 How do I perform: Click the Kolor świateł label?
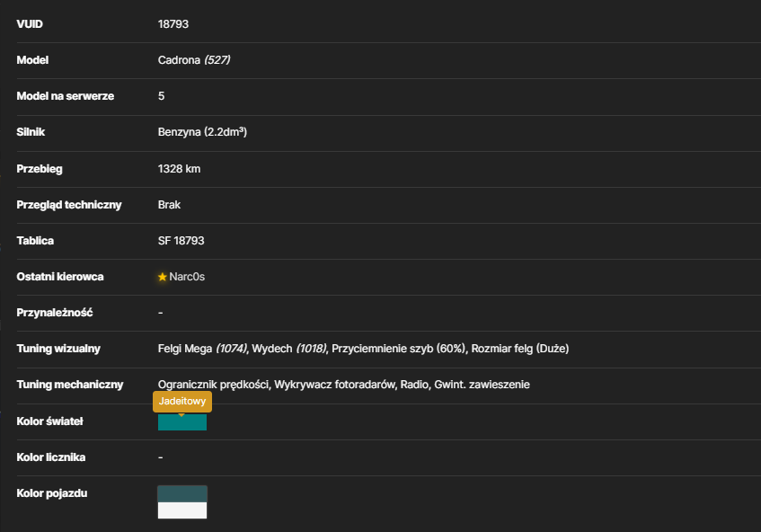pyautogui.click(x=49, y=421)
